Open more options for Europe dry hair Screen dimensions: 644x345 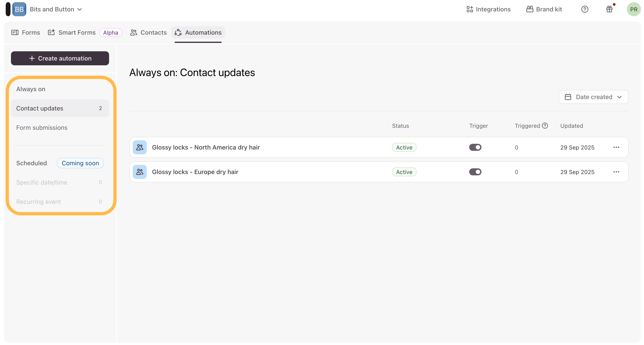click(x=616, y=172)
